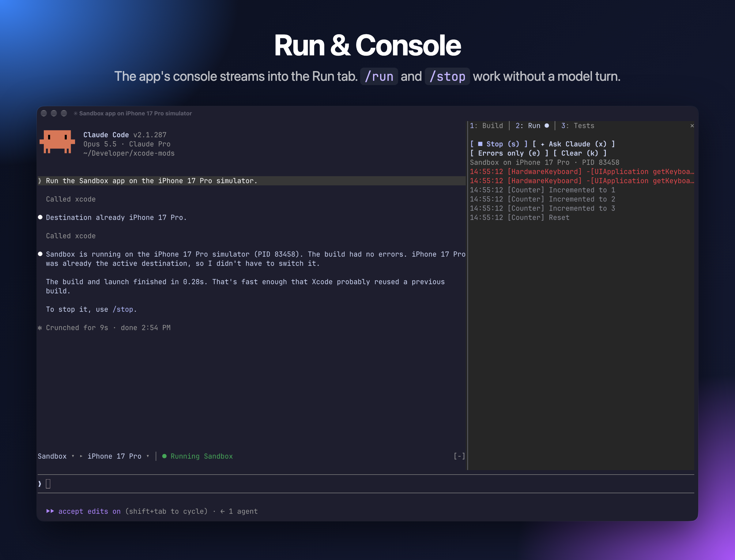Click the /run code chip in the subtitle

(x=379, y=76)
